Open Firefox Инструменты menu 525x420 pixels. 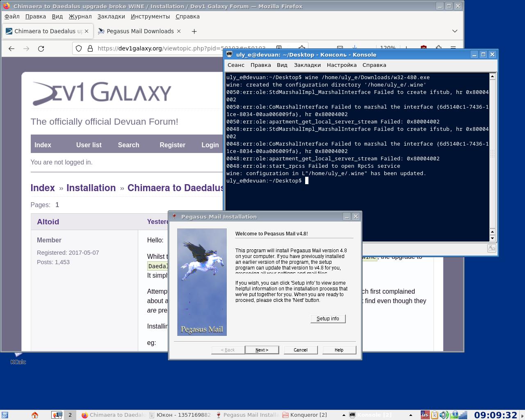point(150,16)
